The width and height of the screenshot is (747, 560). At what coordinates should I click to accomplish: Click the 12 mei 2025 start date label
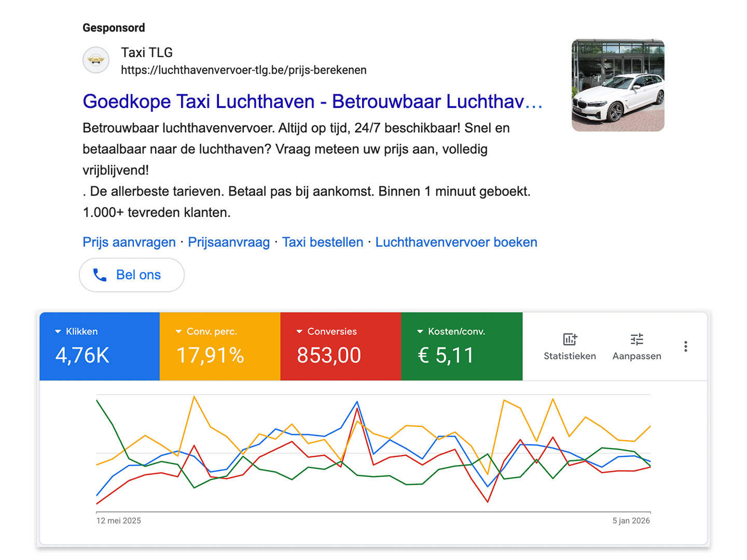click(119, 521)
